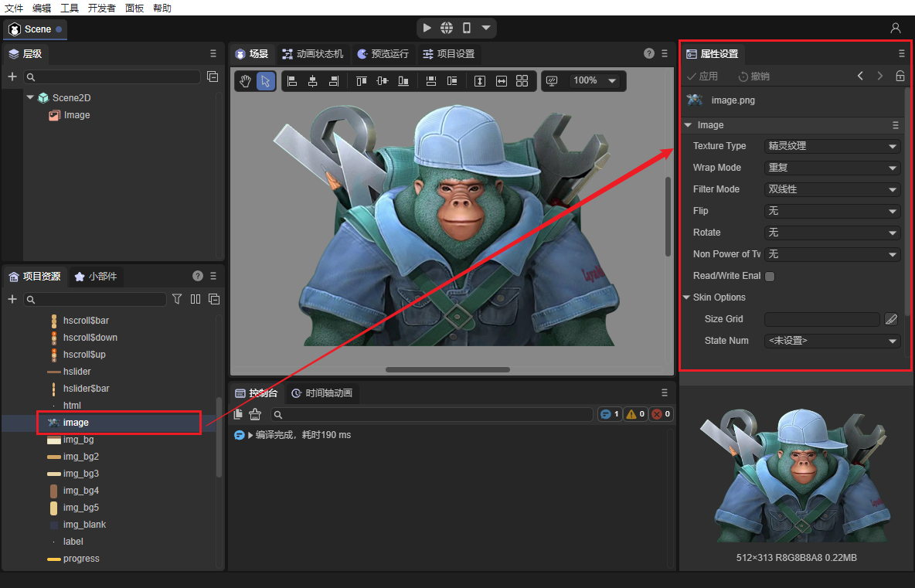
Task: Click the four-squares grid layout icon
Action: click(x=522, y=81)
